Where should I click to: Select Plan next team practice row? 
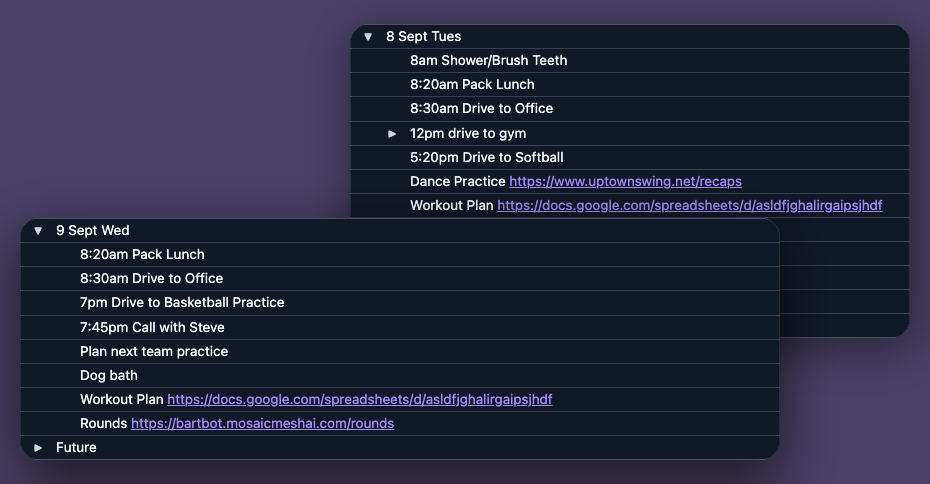[400, 352]
